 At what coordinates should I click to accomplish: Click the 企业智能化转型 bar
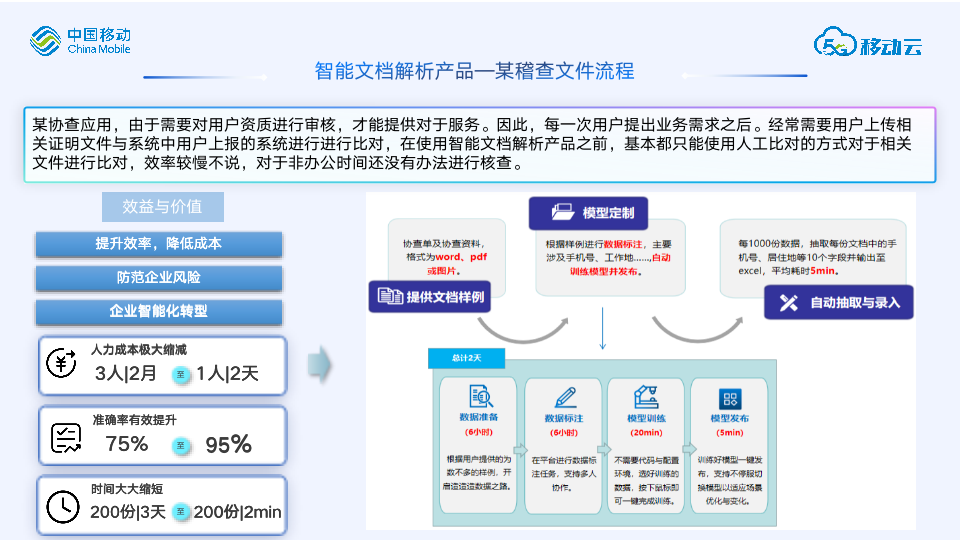[x=159, y=311]
